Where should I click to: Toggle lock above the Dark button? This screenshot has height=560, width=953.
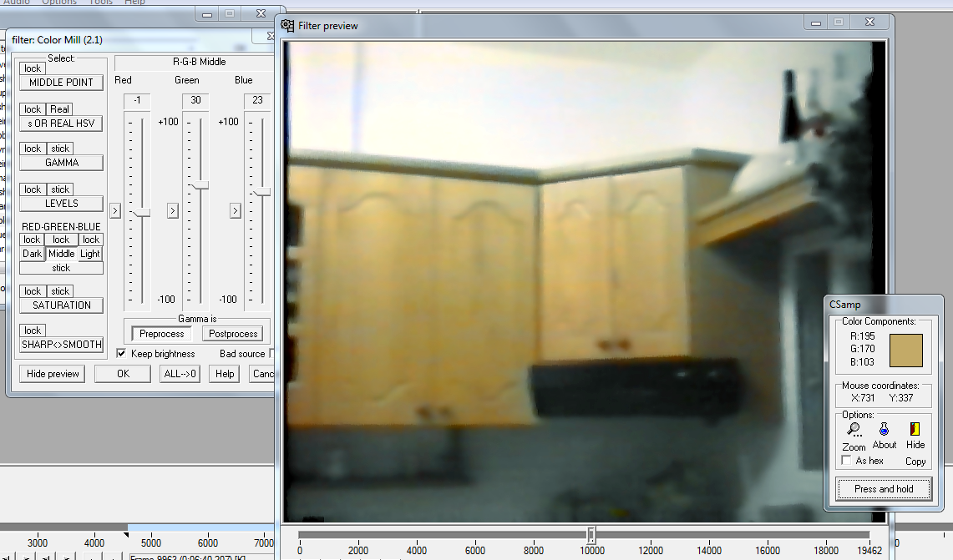[32, 240]
